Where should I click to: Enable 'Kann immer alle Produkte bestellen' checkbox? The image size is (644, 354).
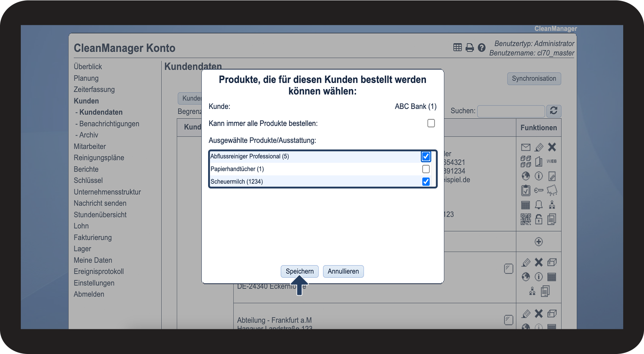point(431,123)
